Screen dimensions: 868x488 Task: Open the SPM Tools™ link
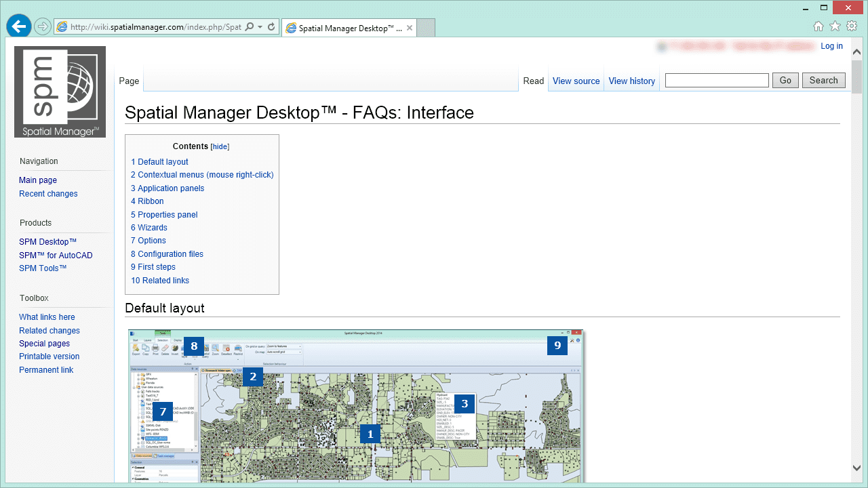[43, 268]
